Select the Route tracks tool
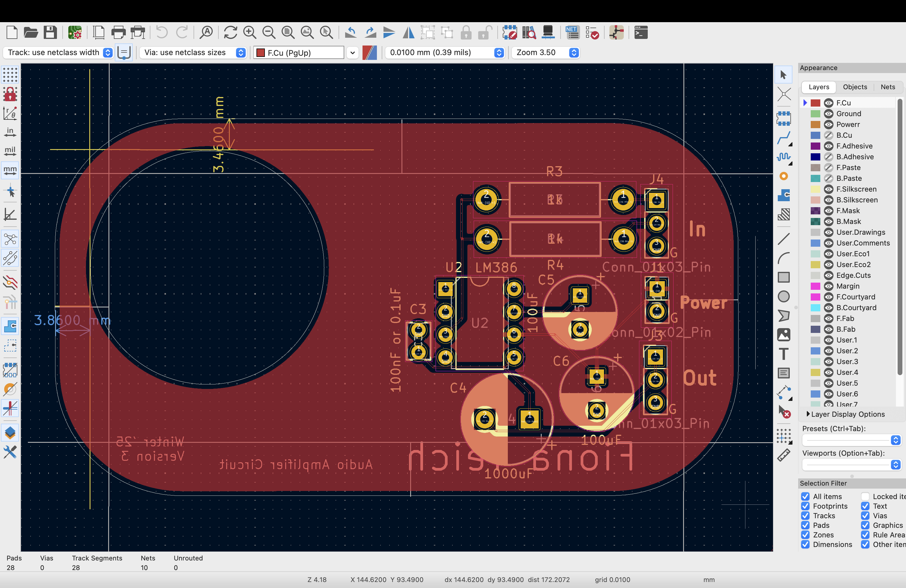The height and width of the screenshot is (588, 906). pos(783,138)
